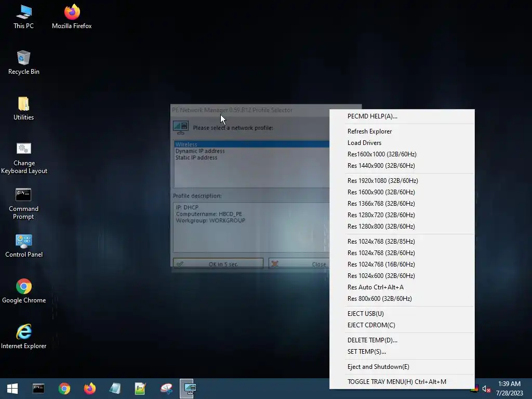The height and width of the screenshot is (399, 532).
Task: Open Google Chrome desktop shortcut
Action: 24,291
